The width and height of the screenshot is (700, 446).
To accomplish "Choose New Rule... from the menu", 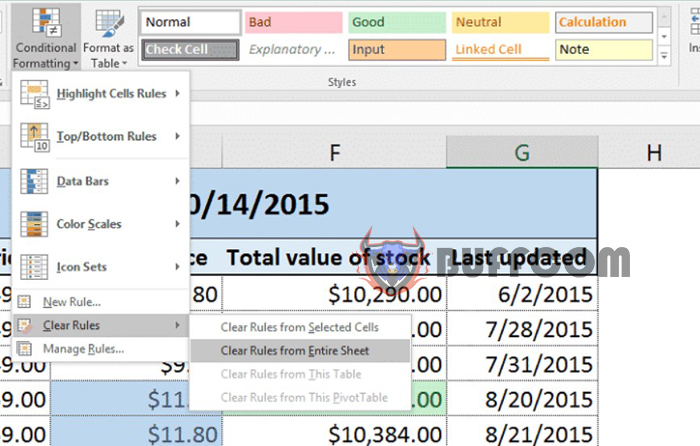I will click(x=100, y=302).
